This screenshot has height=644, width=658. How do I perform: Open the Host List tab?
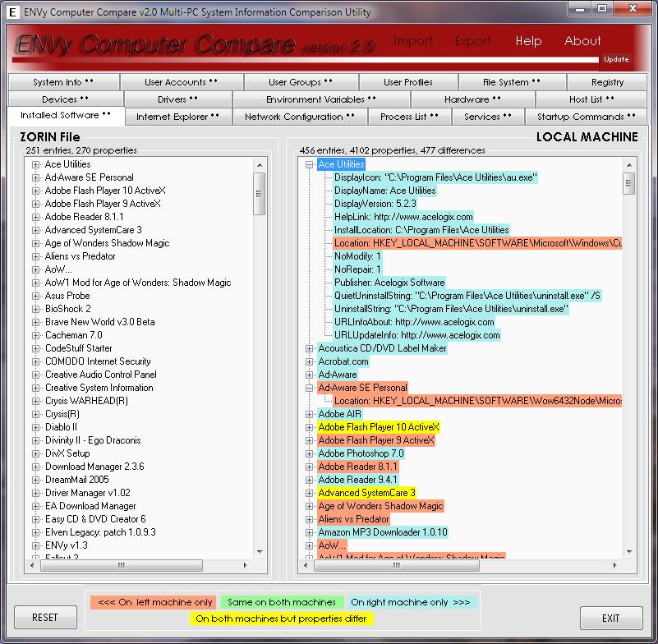[591, 99]
